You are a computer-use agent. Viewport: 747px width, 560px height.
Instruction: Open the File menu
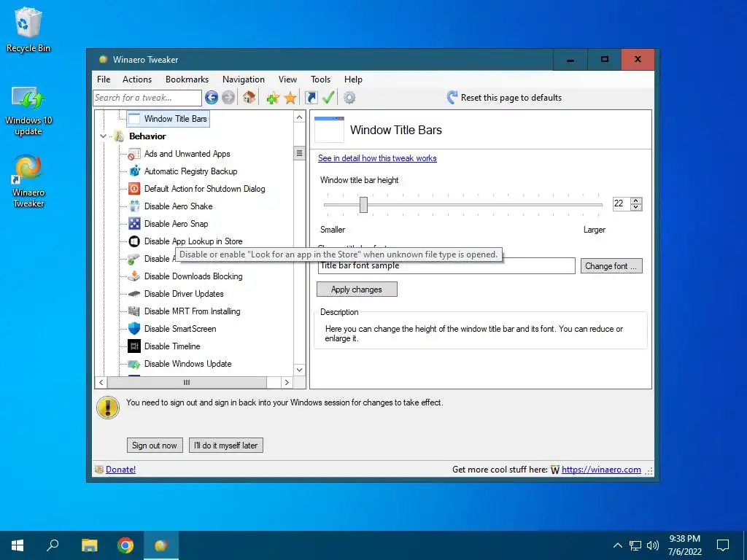pos(104,79)
